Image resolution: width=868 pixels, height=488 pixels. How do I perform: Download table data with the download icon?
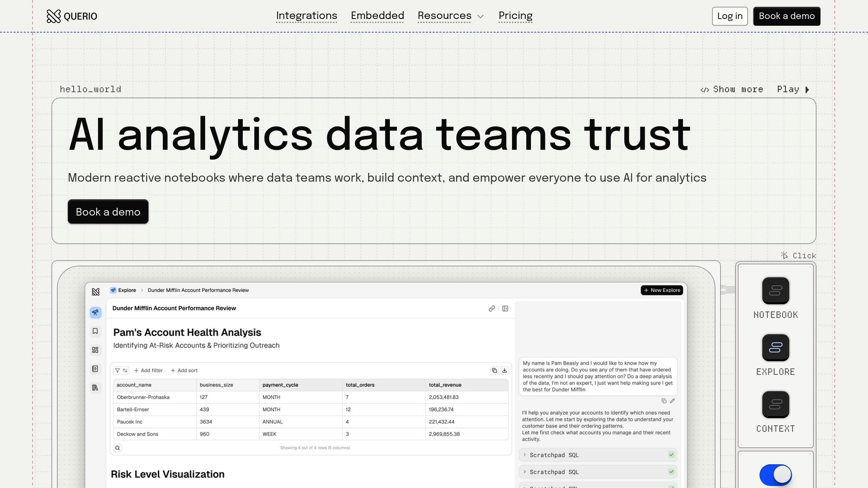pos(504,371)
